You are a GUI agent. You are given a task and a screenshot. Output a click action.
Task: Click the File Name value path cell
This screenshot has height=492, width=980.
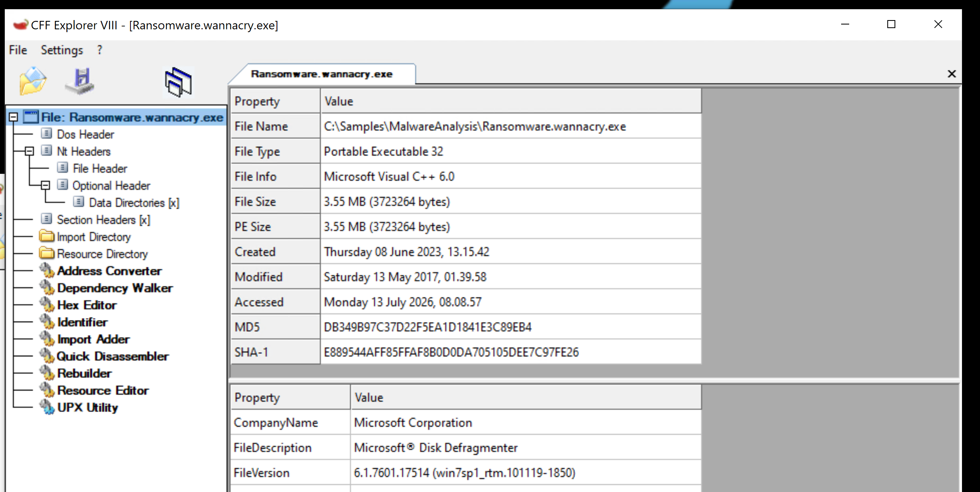tap(510, 127)
